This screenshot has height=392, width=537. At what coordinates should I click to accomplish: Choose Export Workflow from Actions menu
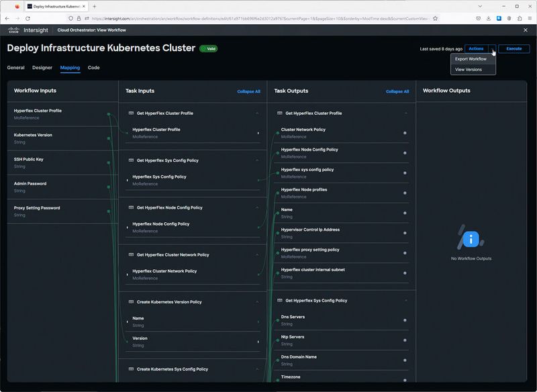click(473, 59)
